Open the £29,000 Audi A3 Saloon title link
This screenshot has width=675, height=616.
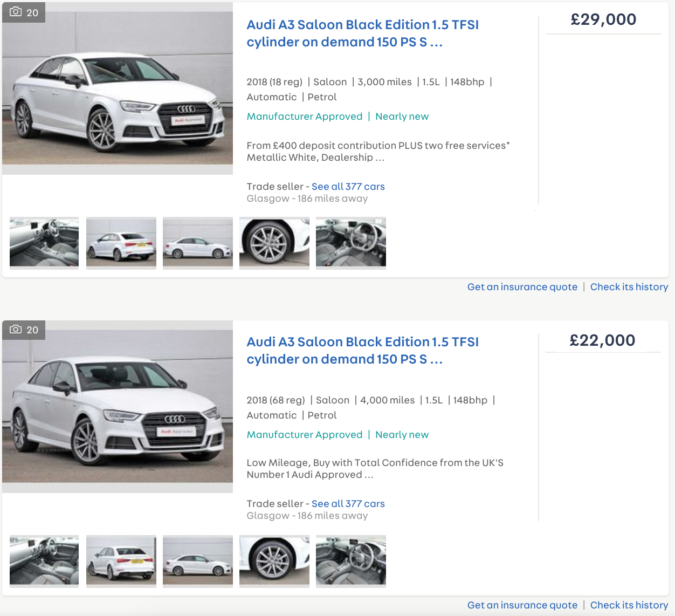coord(362,33)
